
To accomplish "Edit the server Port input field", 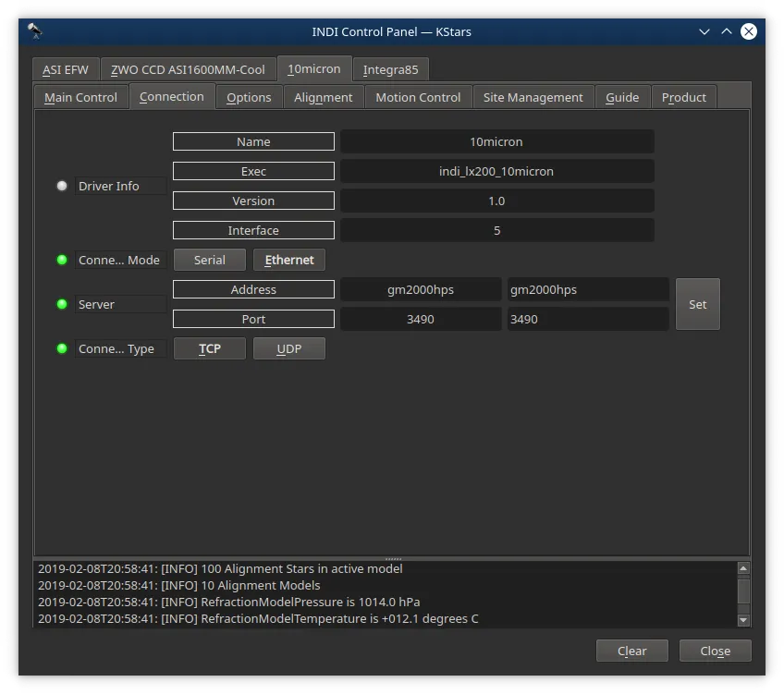I will click(588, 319).
